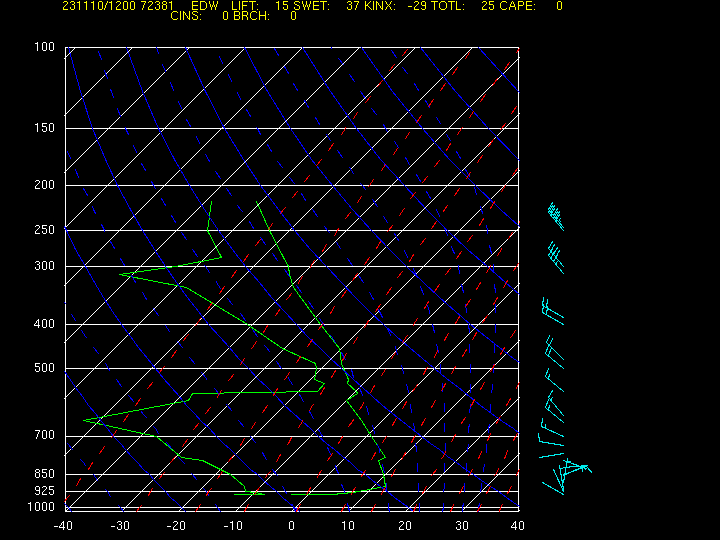Click the 250 pressure level label

(x=45, y=230)
